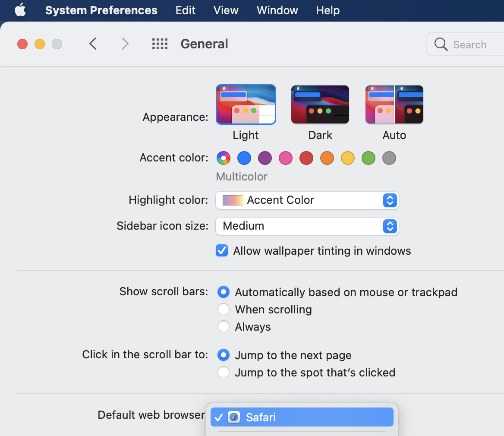Select the When scrolling option

tap(224, 310)
